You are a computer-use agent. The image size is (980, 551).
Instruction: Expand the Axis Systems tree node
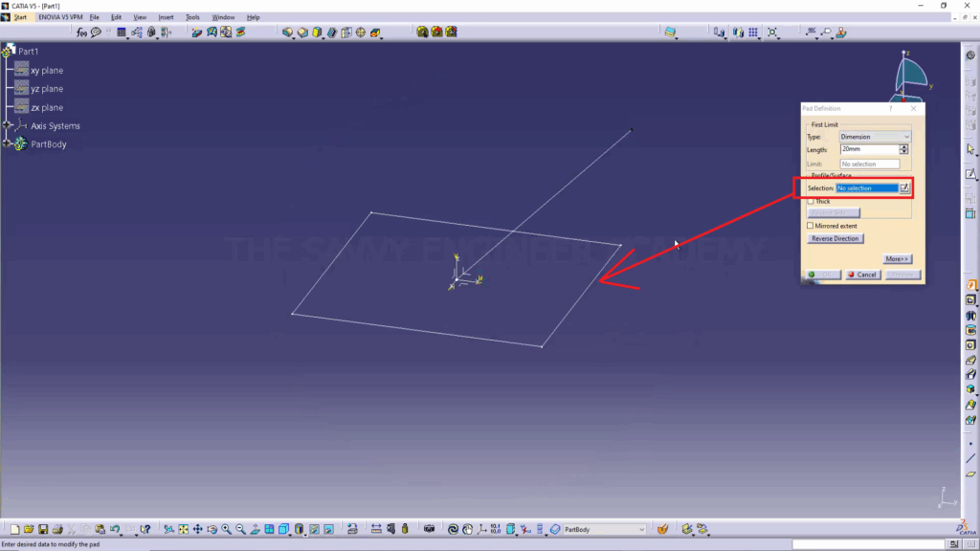click(x=8, y=125)
